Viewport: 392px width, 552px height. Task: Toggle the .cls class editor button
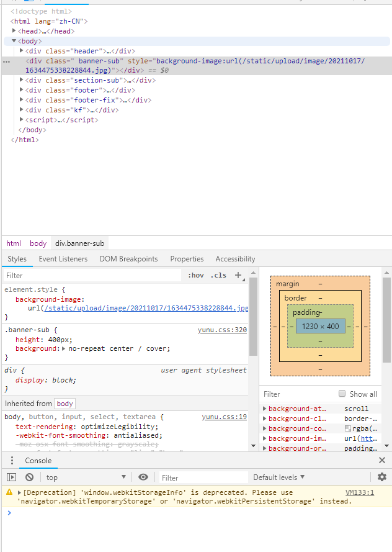pyautogui.click(x=218, y=275)
